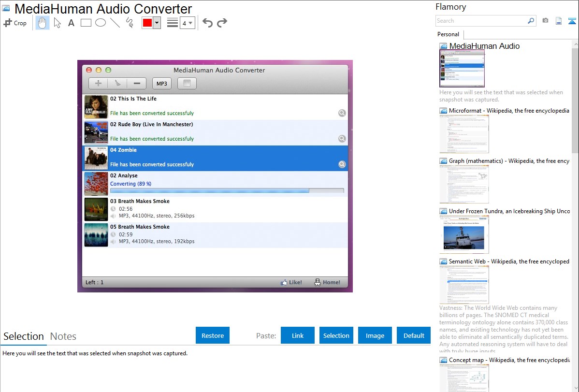This screenshot has width=579, height=392.
Task: Paste as Link
Action: coord(298,335)
